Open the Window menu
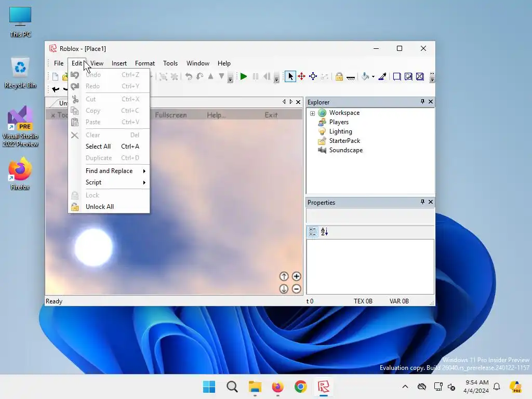Viewport: 532px width, 399px height. click(198, 63)
